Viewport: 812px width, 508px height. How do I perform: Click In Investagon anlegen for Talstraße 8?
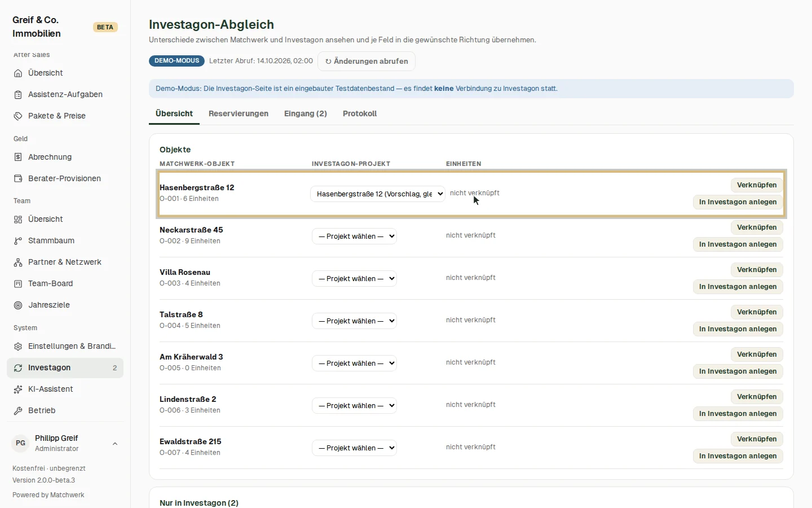pos(738,329)
